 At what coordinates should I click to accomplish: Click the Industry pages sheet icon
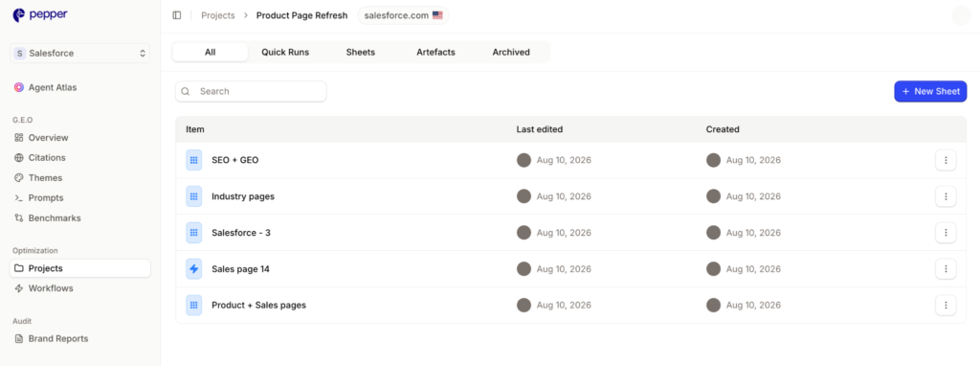point(193,196)
